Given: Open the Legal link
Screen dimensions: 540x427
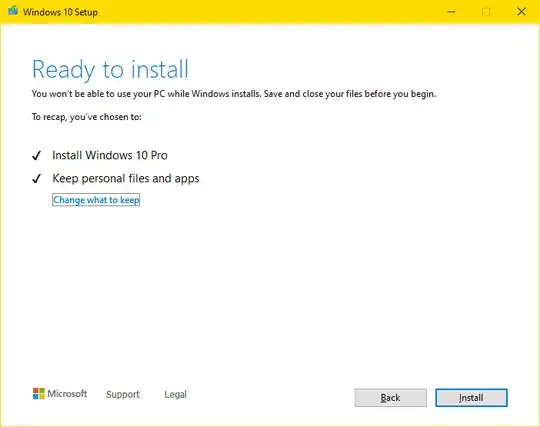Looking at the screenshot, I should click(175, 394).
